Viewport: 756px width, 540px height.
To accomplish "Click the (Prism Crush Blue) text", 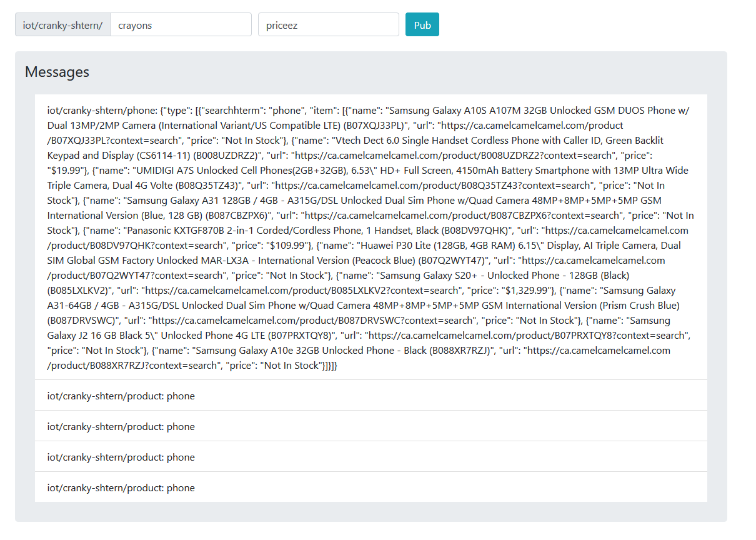I will (x=639, y=306).
